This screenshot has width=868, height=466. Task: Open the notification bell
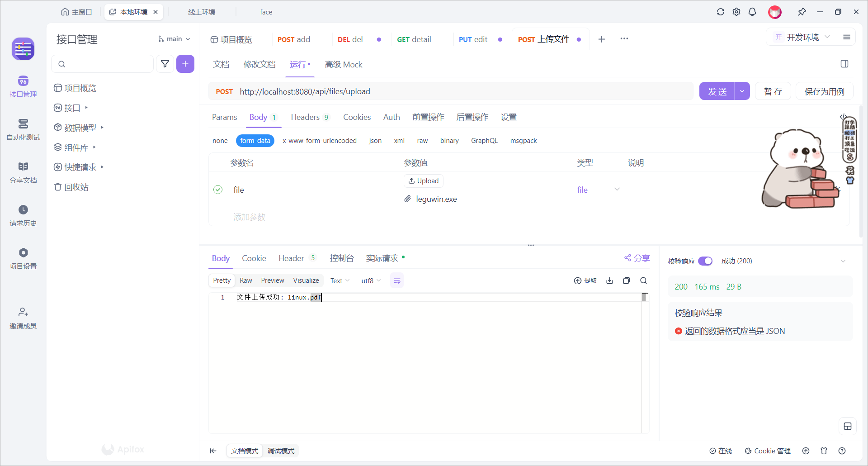point(752,12)
